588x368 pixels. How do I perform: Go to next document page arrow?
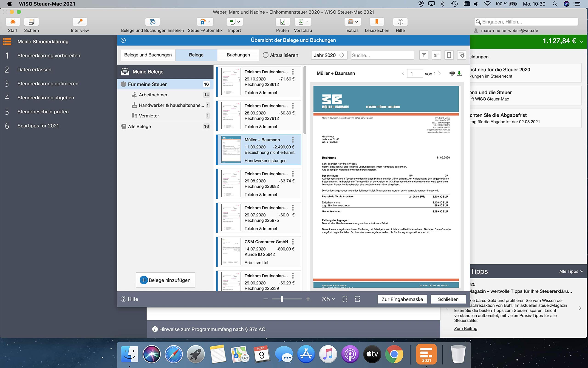point(439,74)
